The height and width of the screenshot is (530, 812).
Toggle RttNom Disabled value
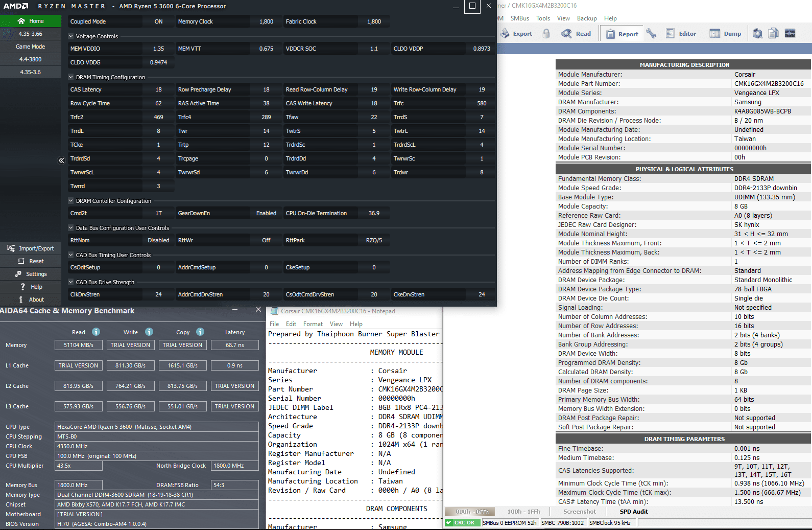[x=158, y=240]
